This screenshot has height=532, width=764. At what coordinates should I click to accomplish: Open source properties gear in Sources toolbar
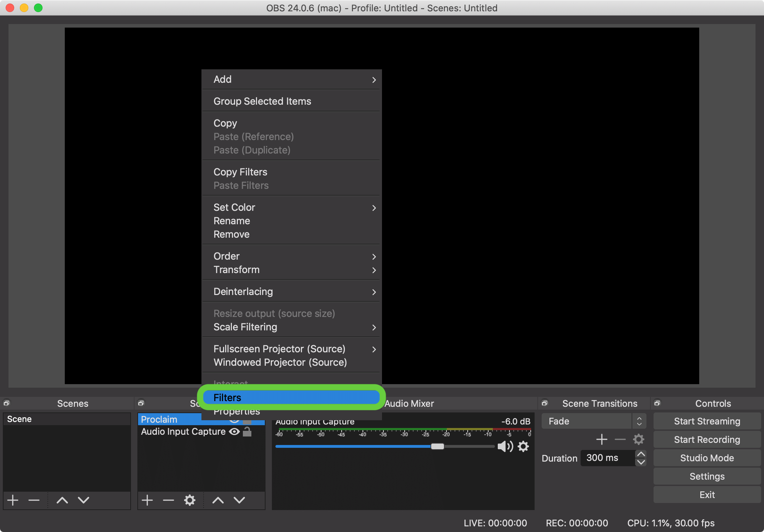coord(190,500)
